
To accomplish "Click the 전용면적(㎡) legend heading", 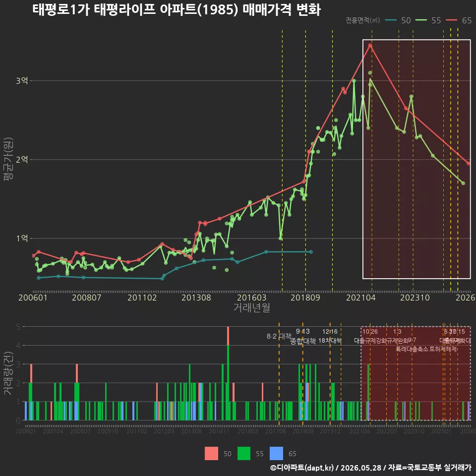I will (363, 20).
